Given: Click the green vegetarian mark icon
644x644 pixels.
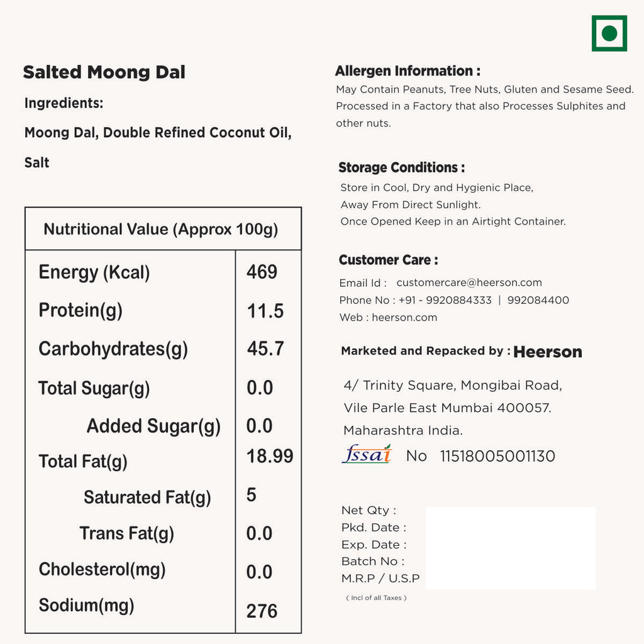Looking at the screenshot, I should pos(609,33).
